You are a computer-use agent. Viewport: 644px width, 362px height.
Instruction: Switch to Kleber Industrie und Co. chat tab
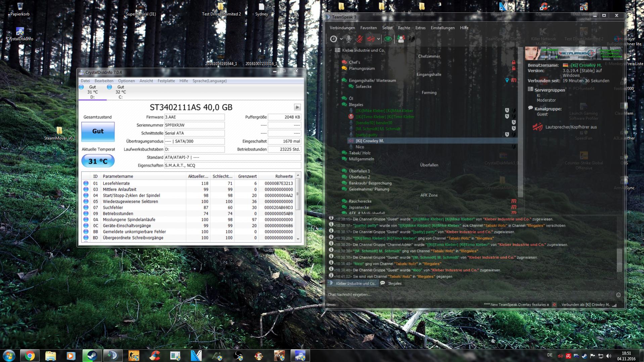pos(353,283)
